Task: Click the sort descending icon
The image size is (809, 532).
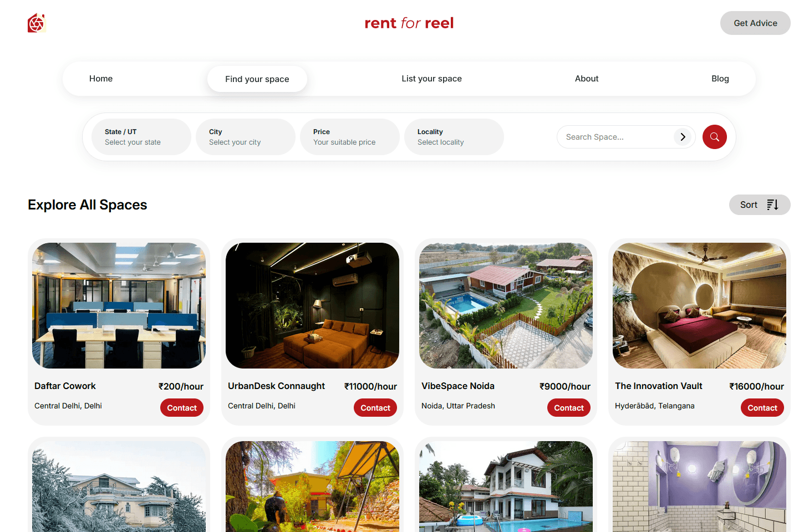Action: pyautogui.click(x=772, y=204)
